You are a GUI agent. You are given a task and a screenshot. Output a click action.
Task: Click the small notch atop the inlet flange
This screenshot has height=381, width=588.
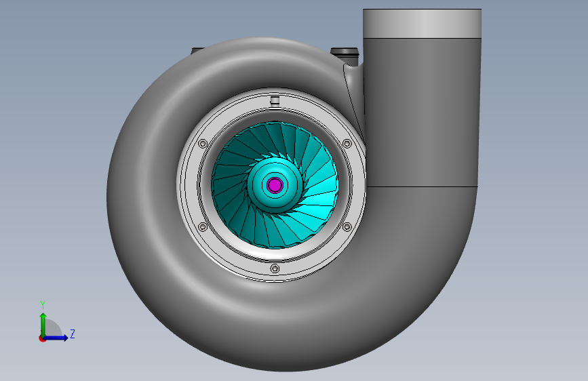tap(275, 100)
